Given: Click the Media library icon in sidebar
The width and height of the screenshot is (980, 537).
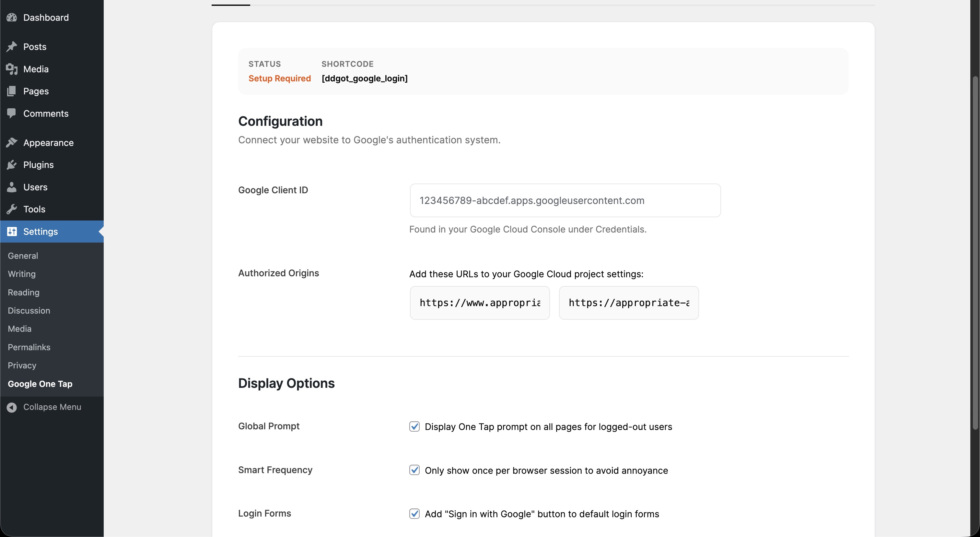Looking at the screenshot, I should click(12, 69).
